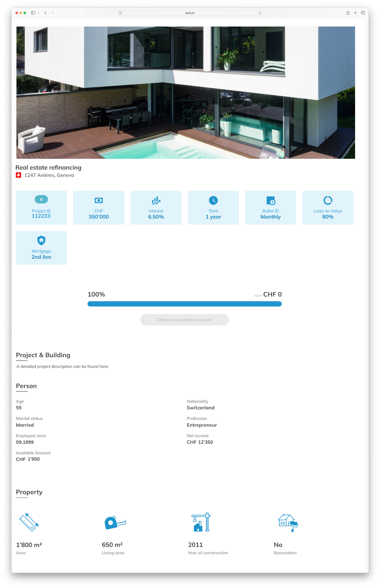
Task: Open the Bullet info tooltip icon
Action: coord(277,211)
